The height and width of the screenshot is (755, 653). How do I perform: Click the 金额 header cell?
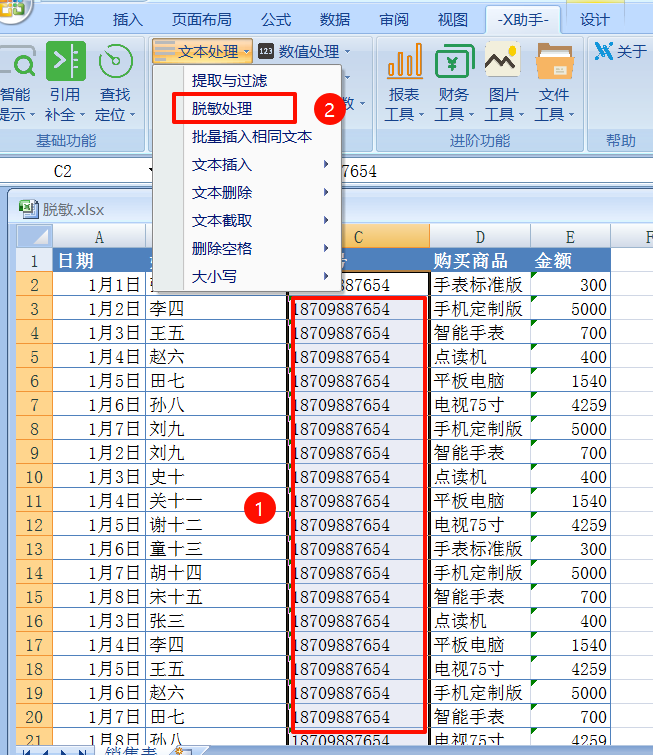pos(570,260)
